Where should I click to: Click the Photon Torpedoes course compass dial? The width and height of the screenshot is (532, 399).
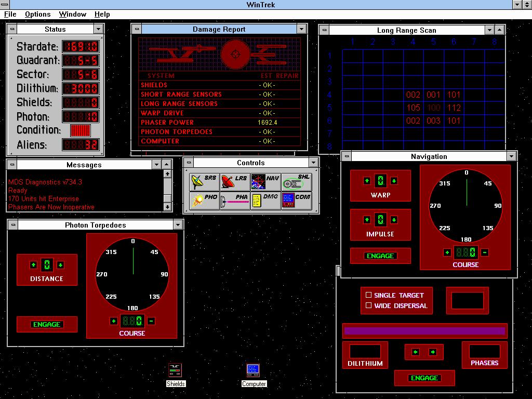tap(132, 274)
